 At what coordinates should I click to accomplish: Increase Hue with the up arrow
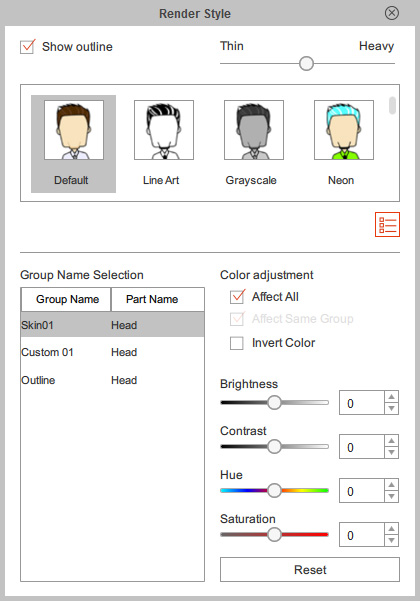[391, 485]
